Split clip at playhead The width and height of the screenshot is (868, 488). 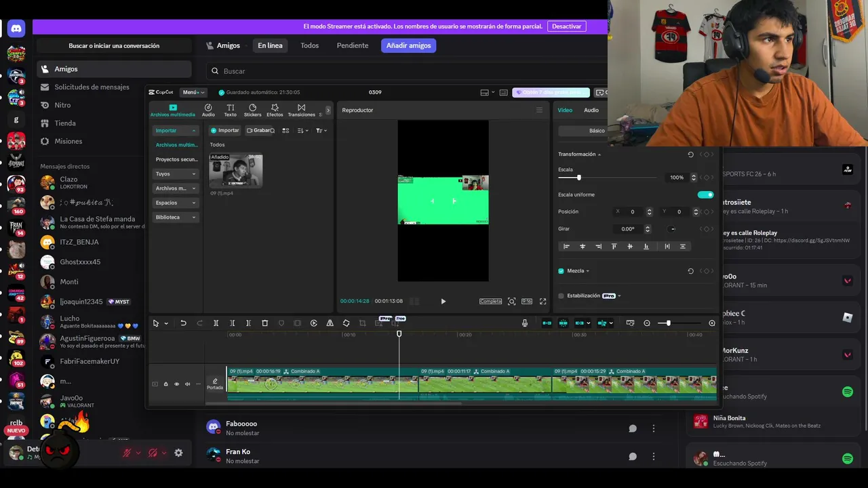[216, 323]
